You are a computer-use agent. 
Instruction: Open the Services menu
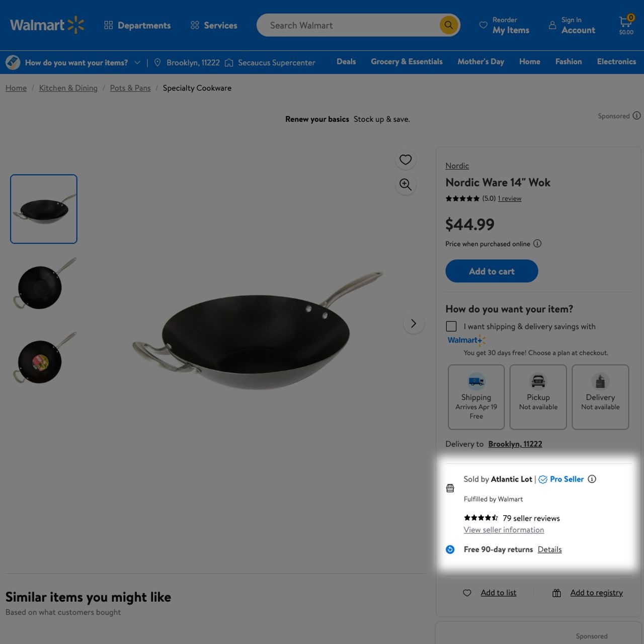tap(214, 25)
